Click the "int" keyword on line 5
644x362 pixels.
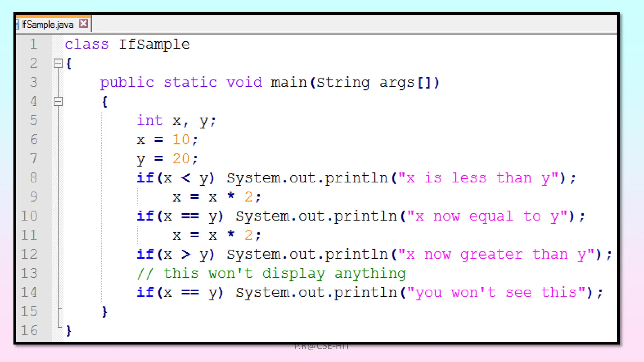coord(150,120)
